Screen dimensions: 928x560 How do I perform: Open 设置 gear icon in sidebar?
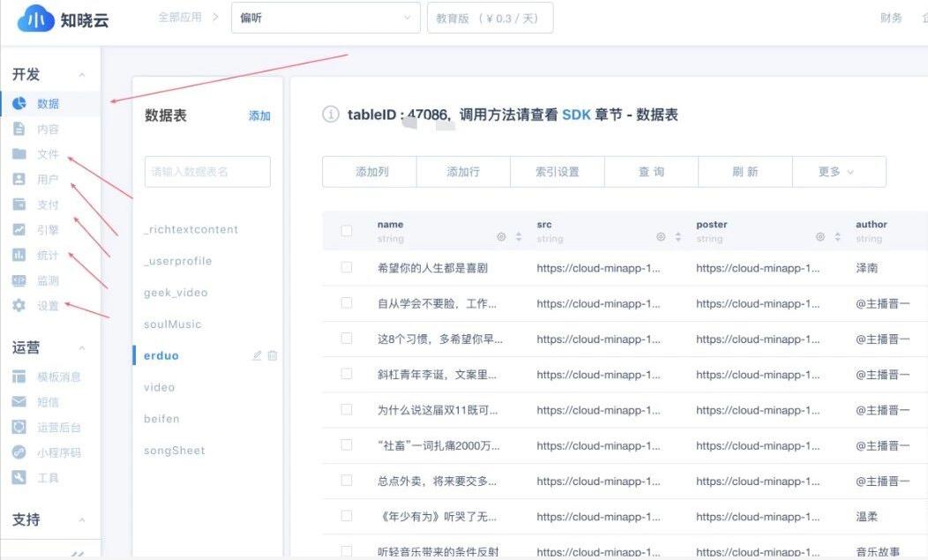click(19, 306)
